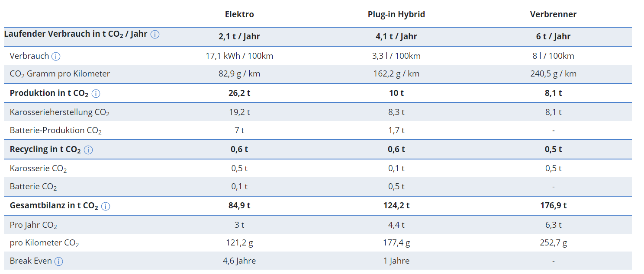Show Break Even info tooltip icon
The height and width of the screenshot is (274, 644).
pos(58,261)
